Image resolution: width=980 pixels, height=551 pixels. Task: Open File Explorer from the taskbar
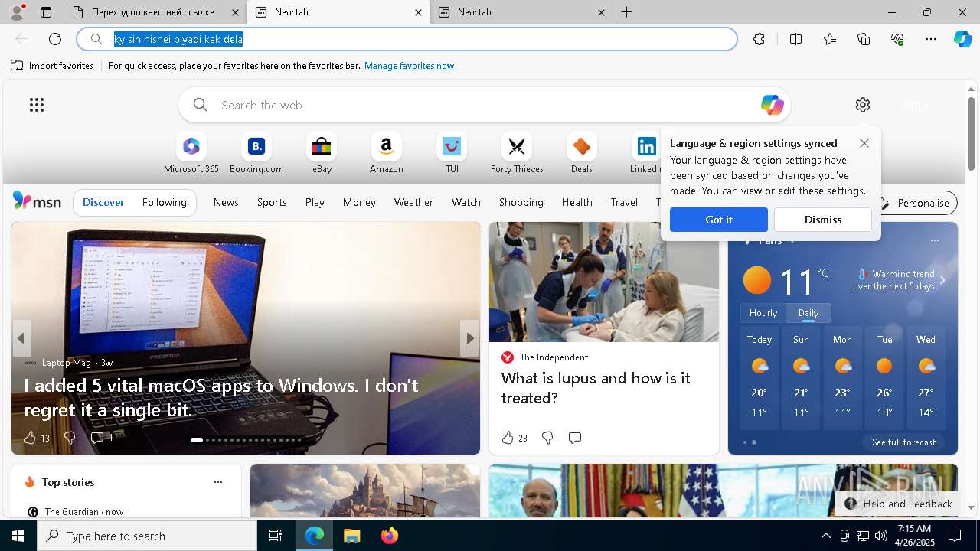[x=351, y=536]
